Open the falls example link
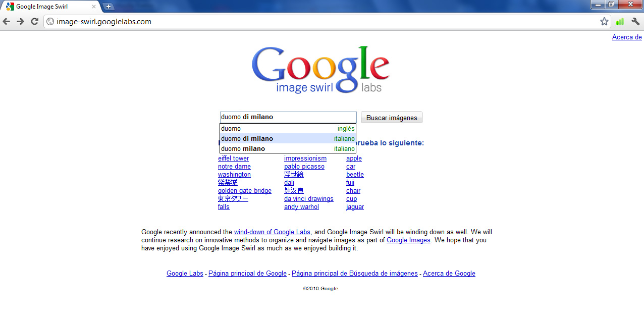This screenshot has height=318, width=644. [224, 207]
